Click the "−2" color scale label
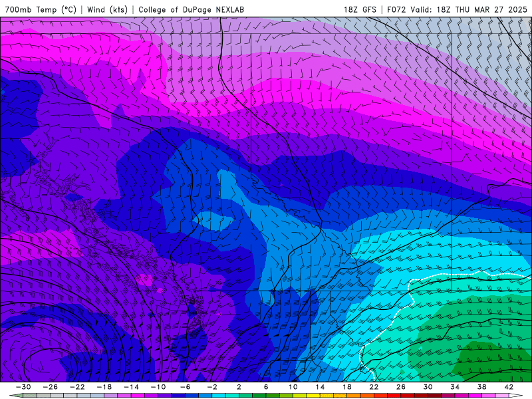This screenshot has width=532, height=399. point(212,387)
